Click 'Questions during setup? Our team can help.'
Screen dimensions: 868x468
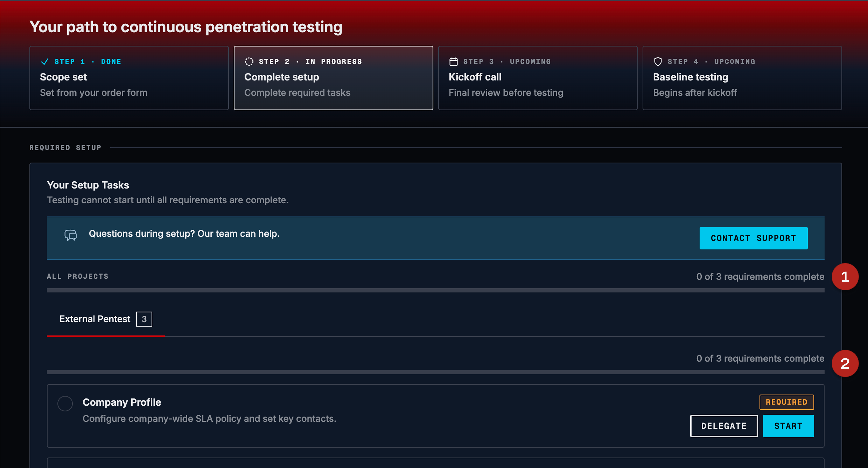184,234
